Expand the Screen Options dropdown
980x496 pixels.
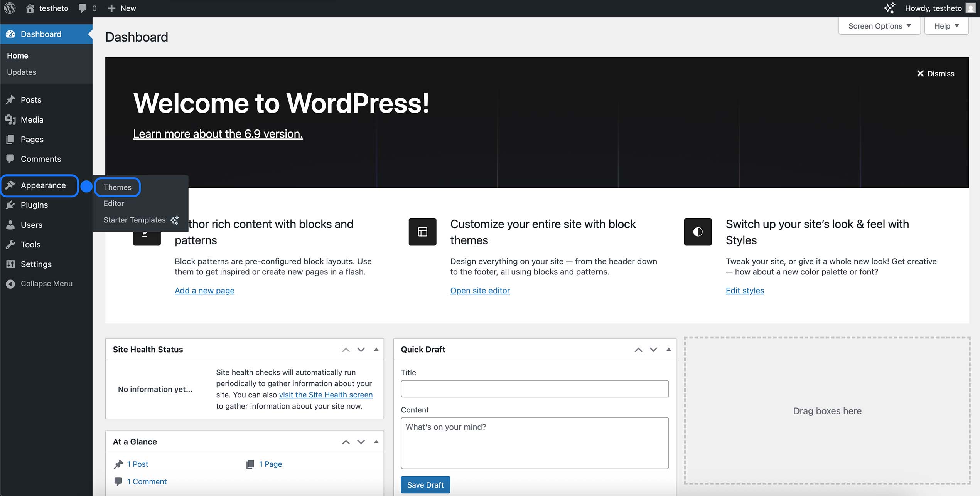click(x=879, y=25)
